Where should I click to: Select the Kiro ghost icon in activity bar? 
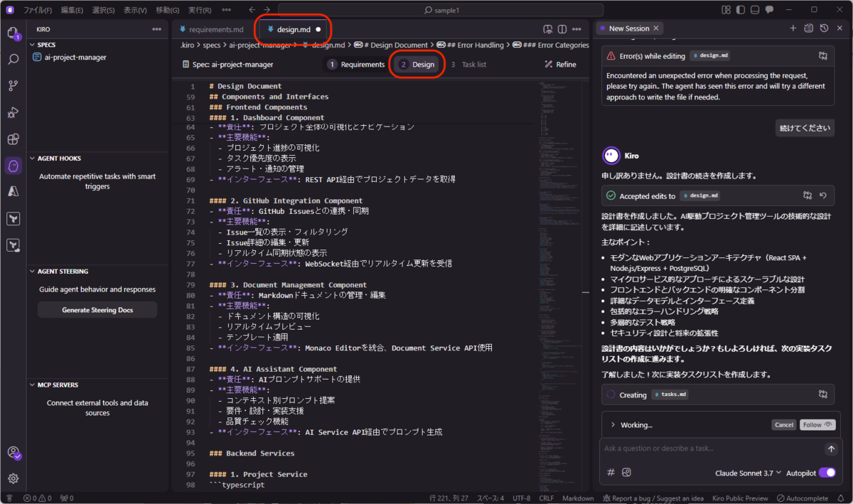tap(13, 166)
